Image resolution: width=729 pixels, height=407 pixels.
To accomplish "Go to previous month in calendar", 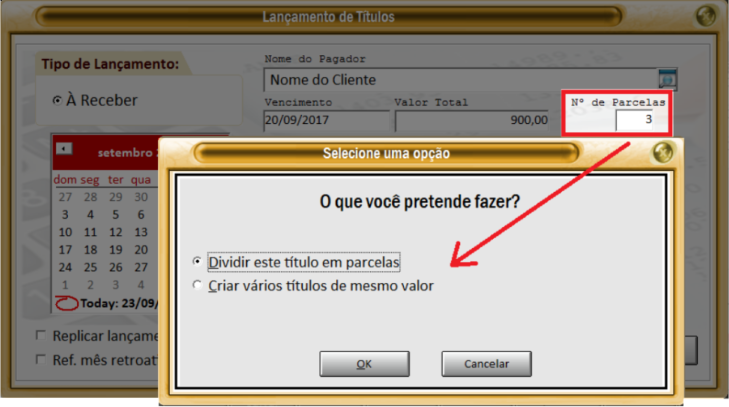I will pos(64,148).
